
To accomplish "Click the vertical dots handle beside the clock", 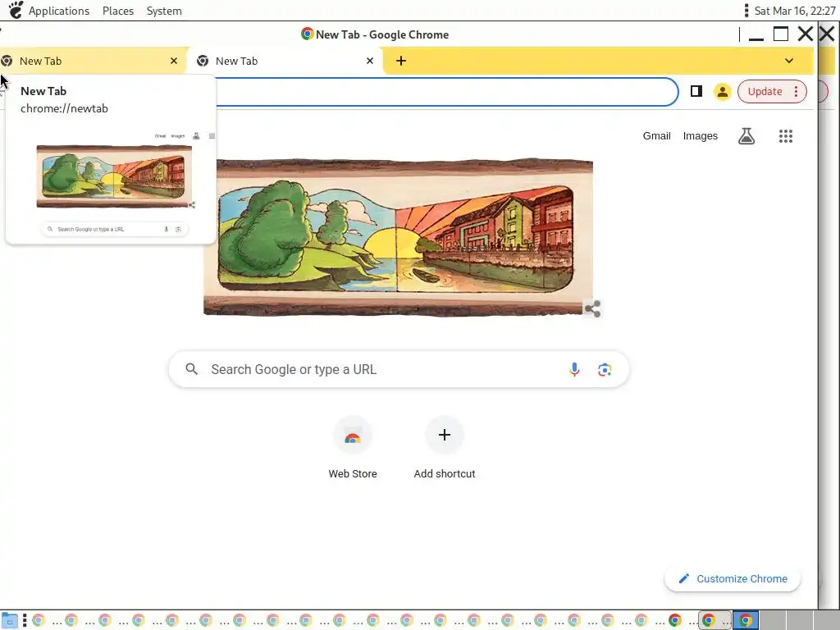I will [746, 11].
